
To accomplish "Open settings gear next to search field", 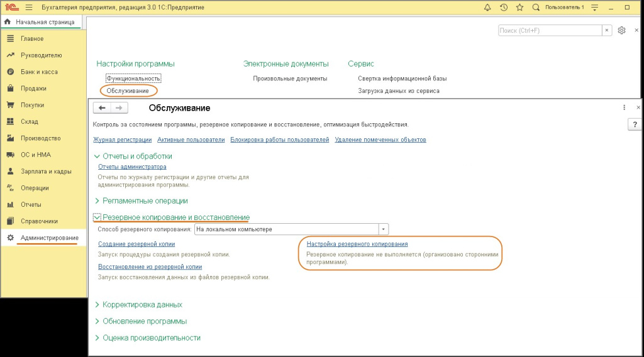I will click(621, 30).
